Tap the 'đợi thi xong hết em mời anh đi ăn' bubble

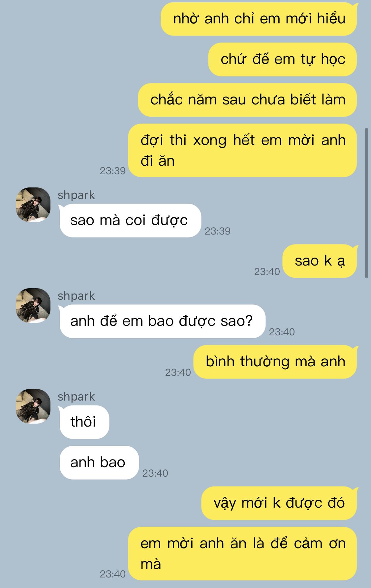pos(242,151)
